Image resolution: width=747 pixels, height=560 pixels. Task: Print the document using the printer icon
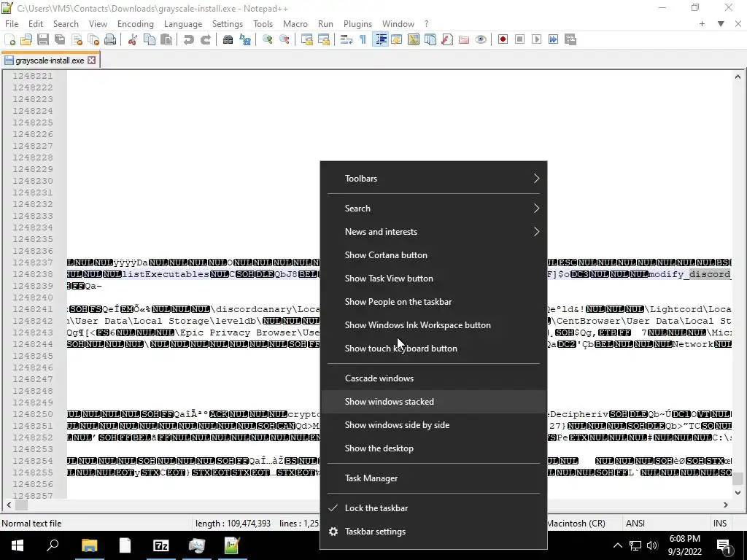(x=110, y=39)
